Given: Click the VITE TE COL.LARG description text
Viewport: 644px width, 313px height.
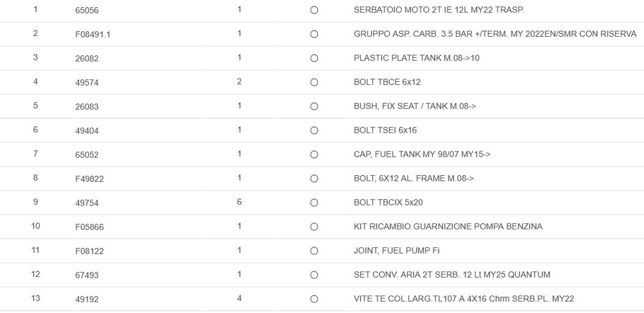Looking at the screenshot, I should 464,299.
